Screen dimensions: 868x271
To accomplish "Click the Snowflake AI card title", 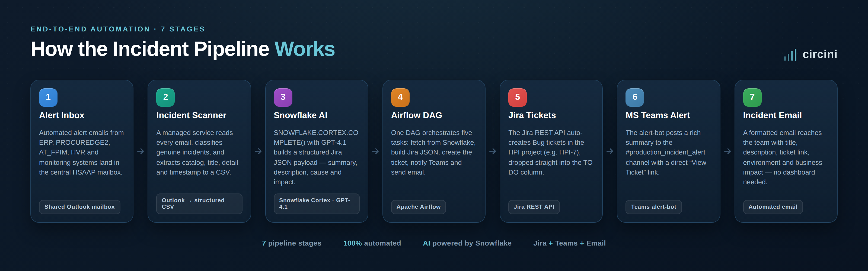I will (x=301, y=115).
